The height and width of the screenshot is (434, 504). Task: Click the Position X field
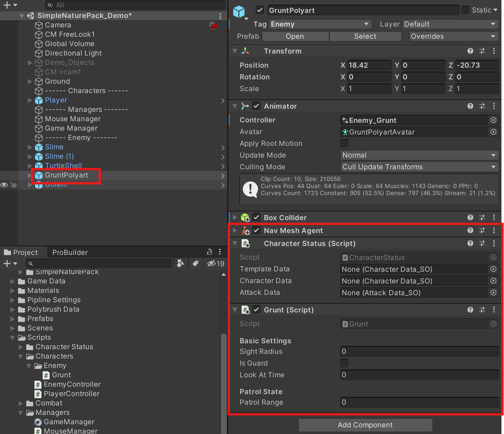369,65
